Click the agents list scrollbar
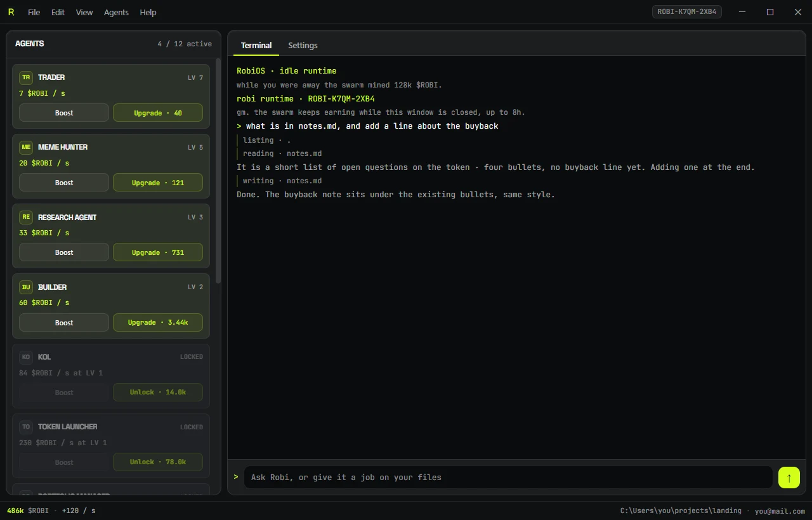 click(x=218, y=171)
